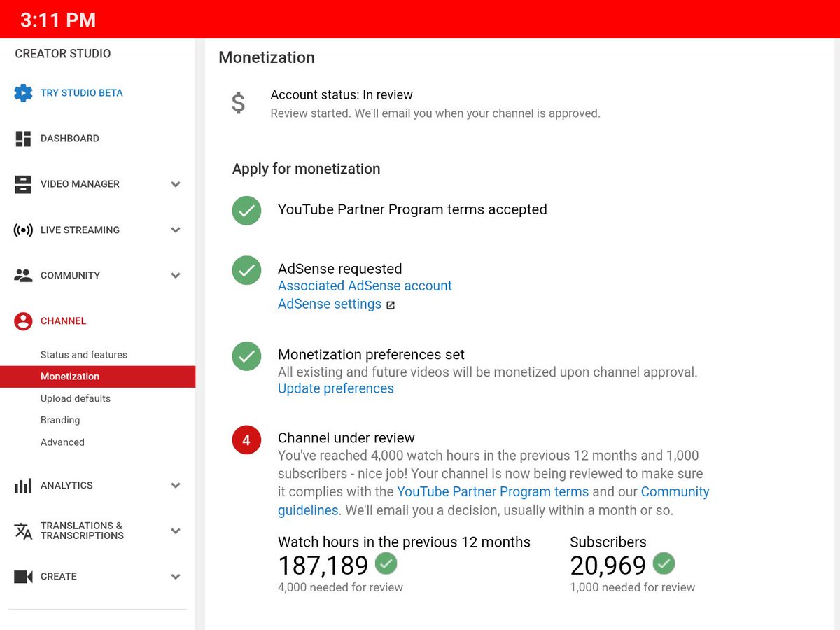The width and height of the screenshot is (840, 630).
Task: Click the 'Subscribers' label
Action: 608,542
